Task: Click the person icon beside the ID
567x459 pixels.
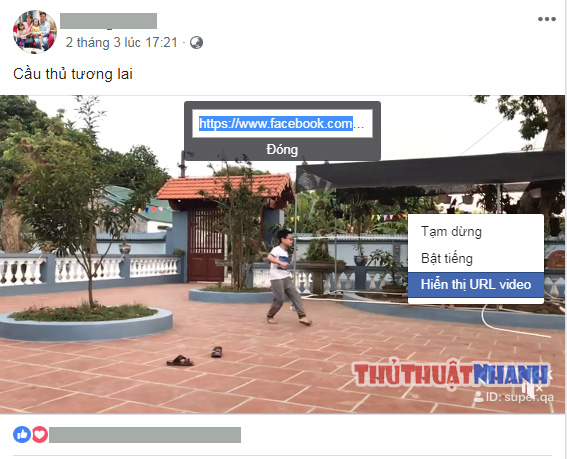Action: [478, 397]
